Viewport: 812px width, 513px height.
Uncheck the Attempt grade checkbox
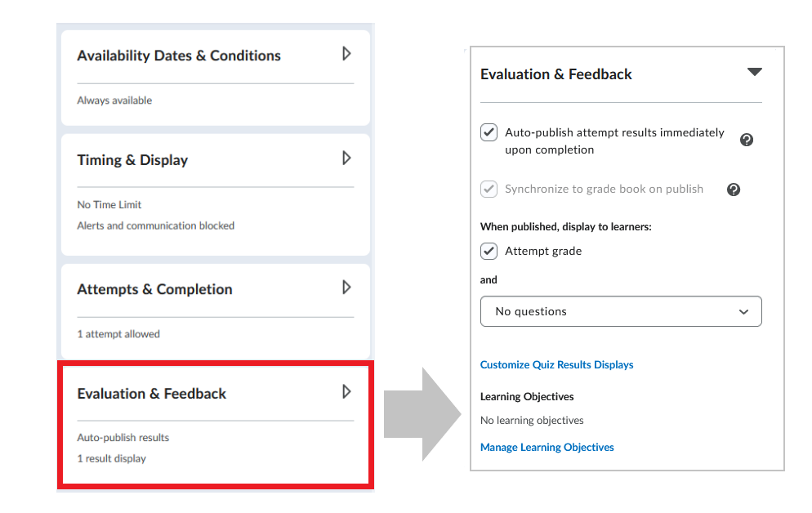[489, 251]
